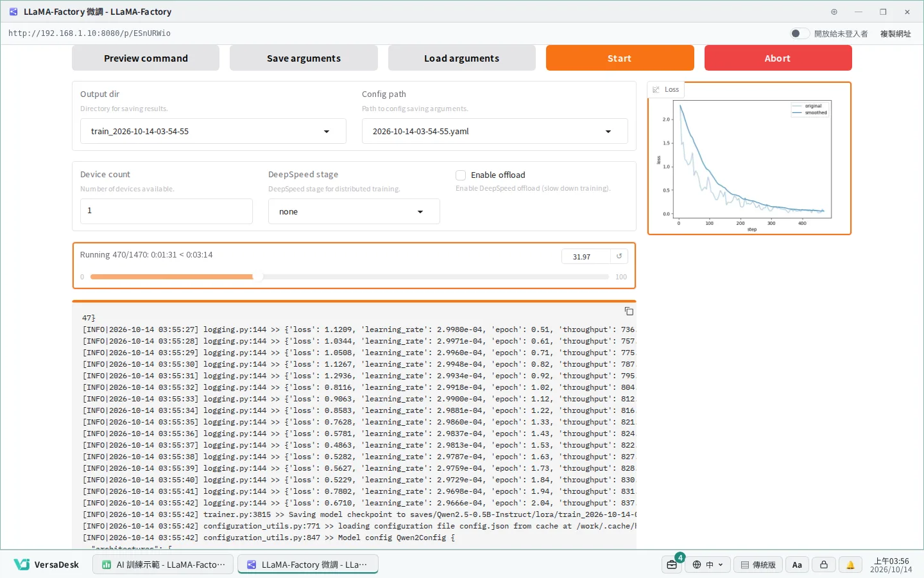Abort the running training

[x=778, y=58]
